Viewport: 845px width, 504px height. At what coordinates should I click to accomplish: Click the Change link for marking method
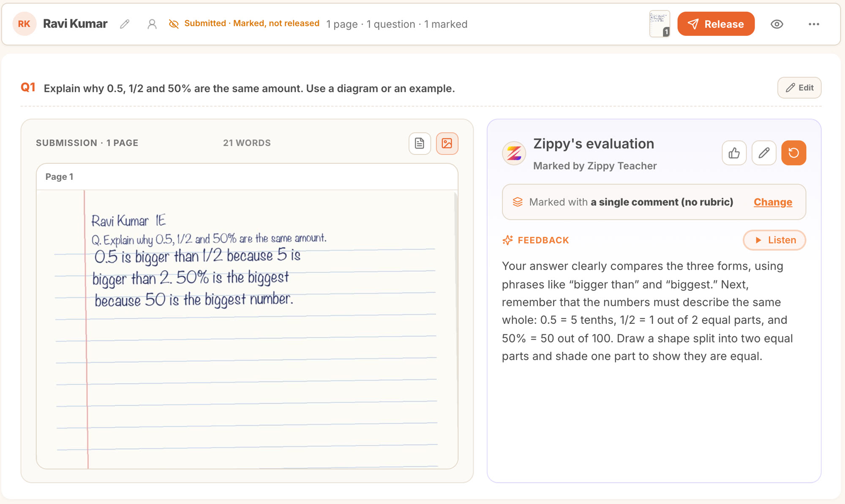tap(773, 202)
